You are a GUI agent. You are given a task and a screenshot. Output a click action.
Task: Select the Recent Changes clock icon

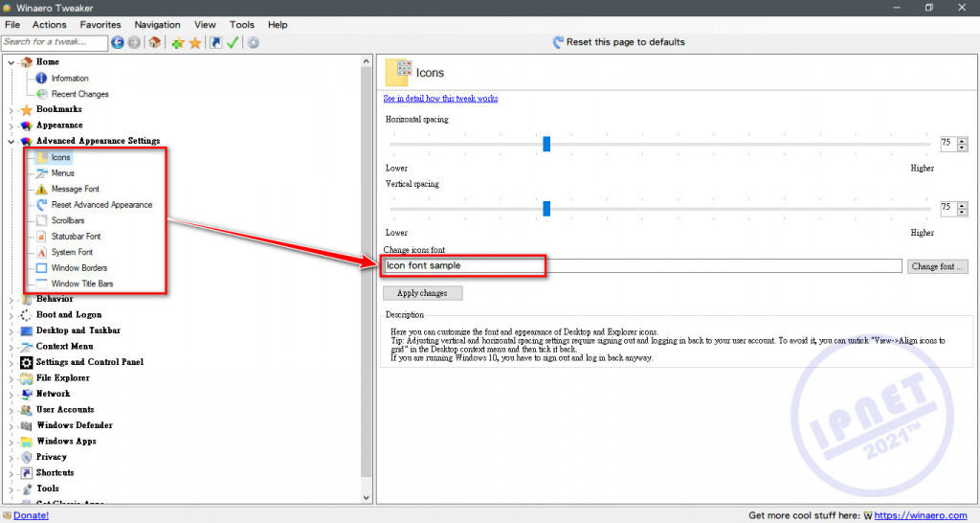[41, 94]
